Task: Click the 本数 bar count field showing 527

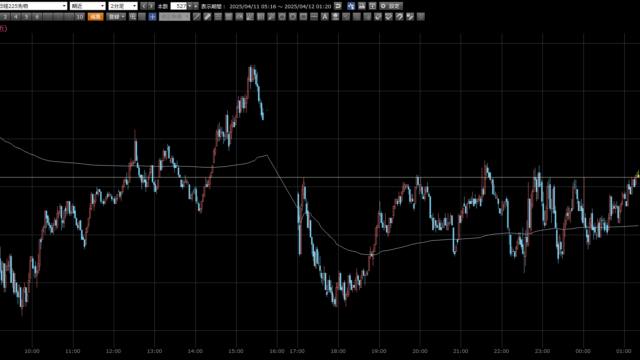Action: 179,6
